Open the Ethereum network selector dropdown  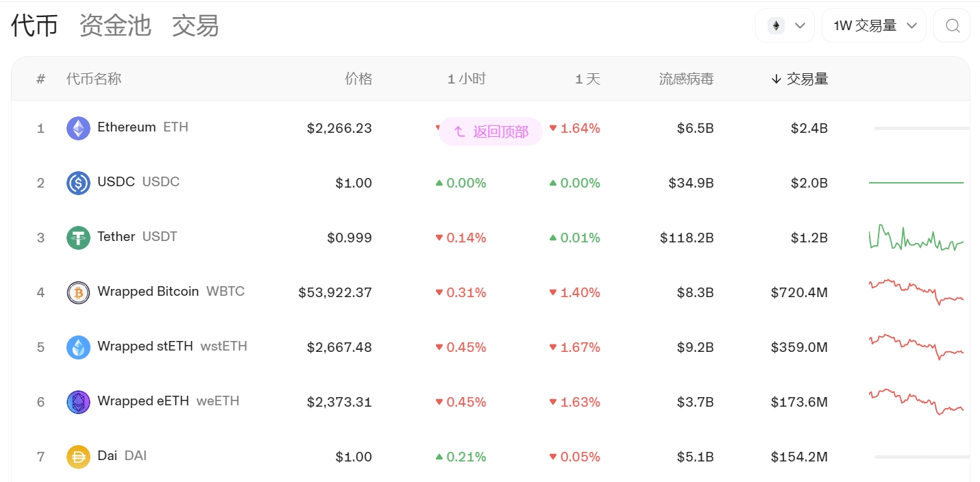(x=785, y=25)
